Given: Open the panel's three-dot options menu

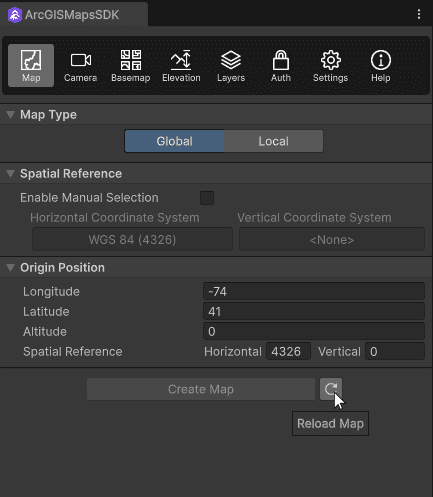Looking at the screenshot, I should tap(419, 14).
